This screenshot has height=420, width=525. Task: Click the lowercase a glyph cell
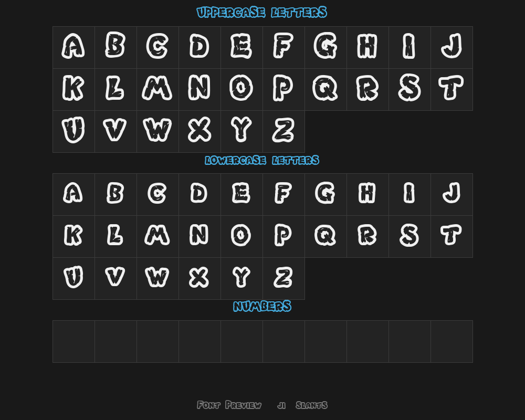tap(73, 195)
